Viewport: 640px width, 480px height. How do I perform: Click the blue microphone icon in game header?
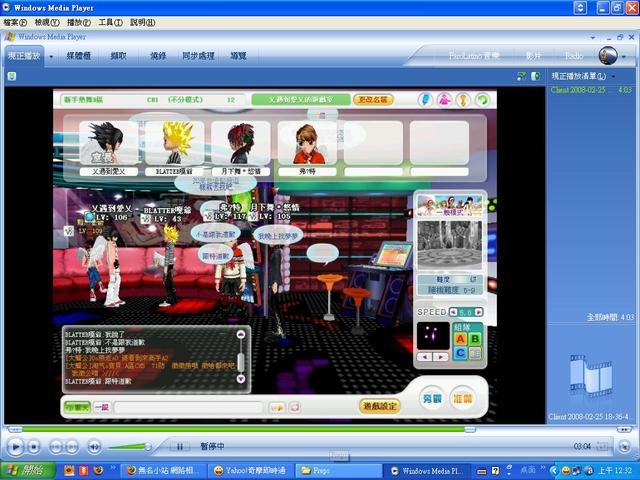425,100
